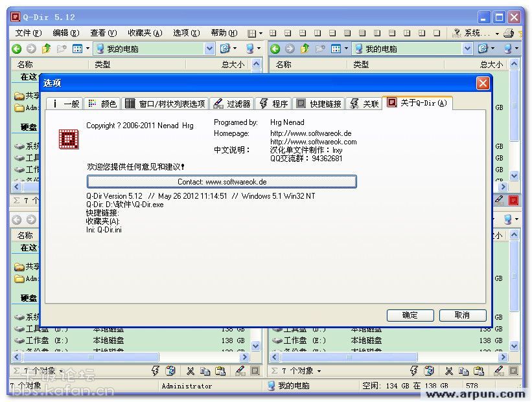
Task: Open the 选项(X) menu
Action: (186, 33)
